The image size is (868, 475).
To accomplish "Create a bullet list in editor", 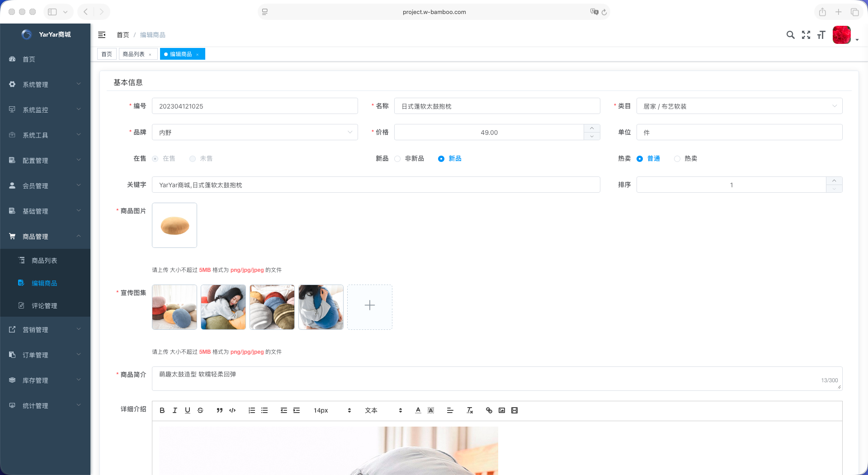I will click(264, 410).
